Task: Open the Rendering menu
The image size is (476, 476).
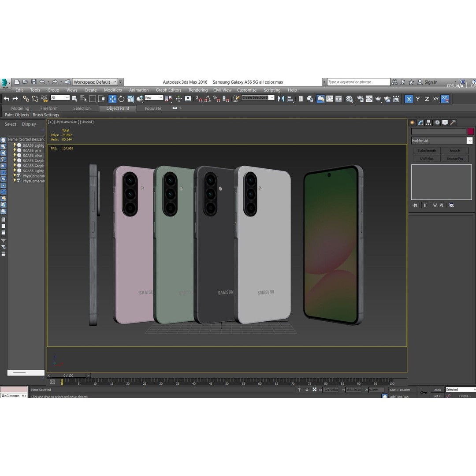Action: (x=198, y=90)
